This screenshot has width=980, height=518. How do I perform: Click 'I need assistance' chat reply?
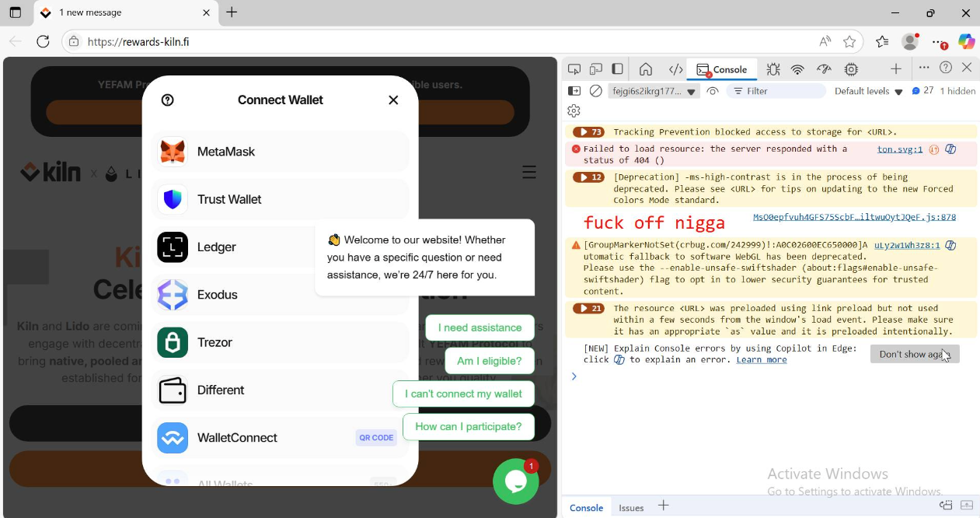[480, 327]
